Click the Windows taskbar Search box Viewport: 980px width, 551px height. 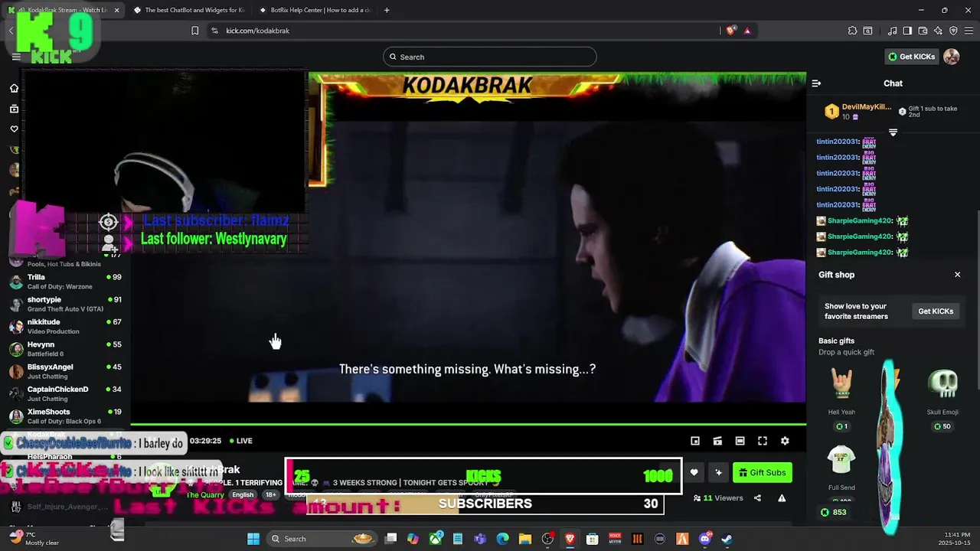point(323,539)
